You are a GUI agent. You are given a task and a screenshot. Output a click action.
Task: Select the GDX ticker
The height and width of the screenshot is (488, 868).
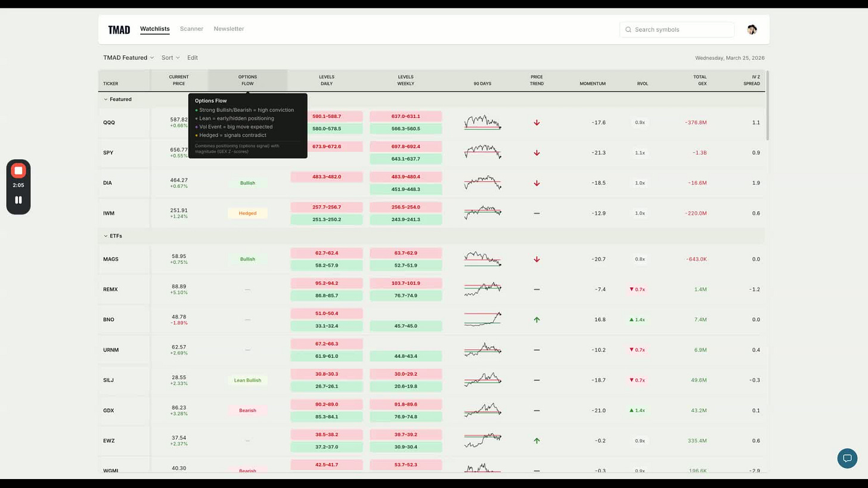(x=108, y=411)
